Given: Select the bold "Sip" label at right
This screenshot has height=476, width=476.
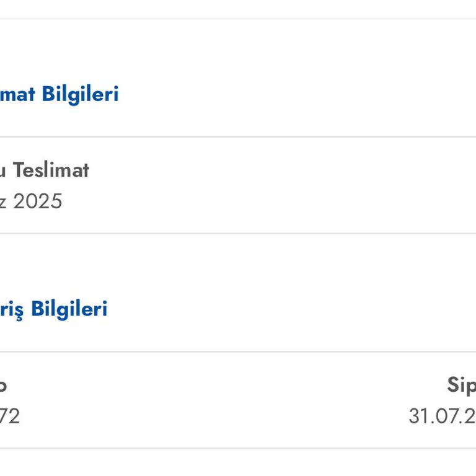Looking at the screenshot, I should click(461, 385).
